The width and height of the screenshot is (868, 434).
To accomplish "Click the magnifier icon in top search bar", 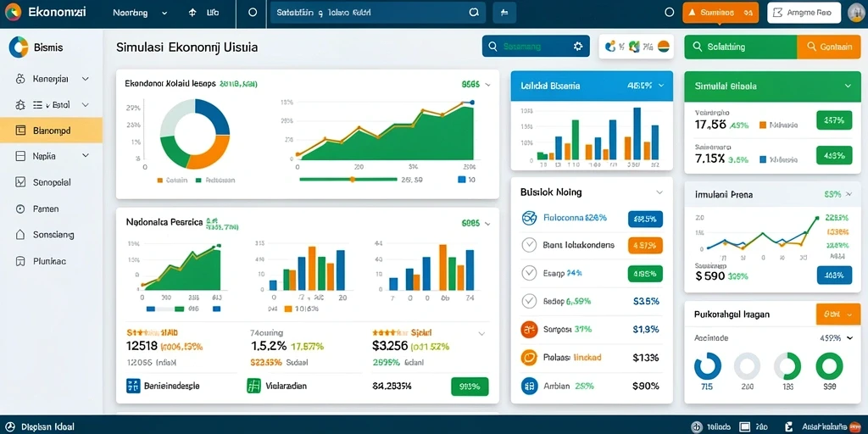I will tap(473, 13).
